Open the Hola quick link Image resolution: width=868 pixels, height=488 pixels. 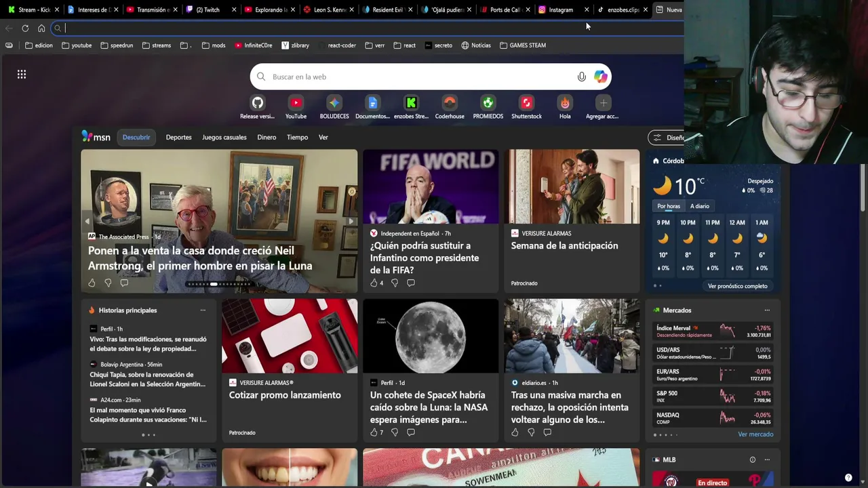[x=565, y=107]
